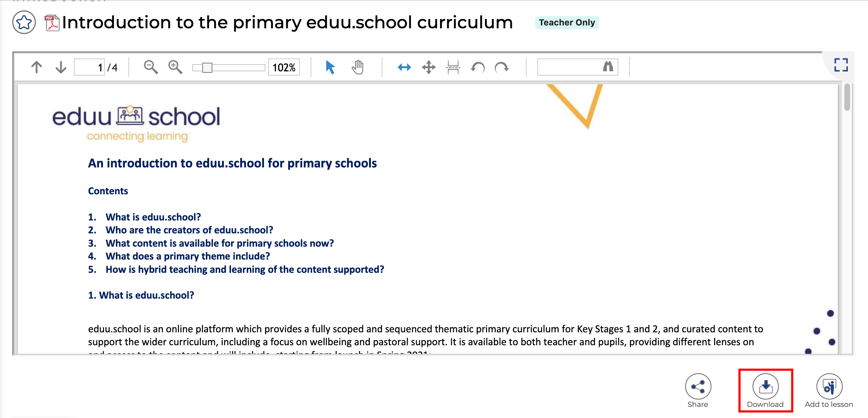Screen dimensions: 868x418
Task: Go to the previous page with the up arrow
Action: click(36, 67)
